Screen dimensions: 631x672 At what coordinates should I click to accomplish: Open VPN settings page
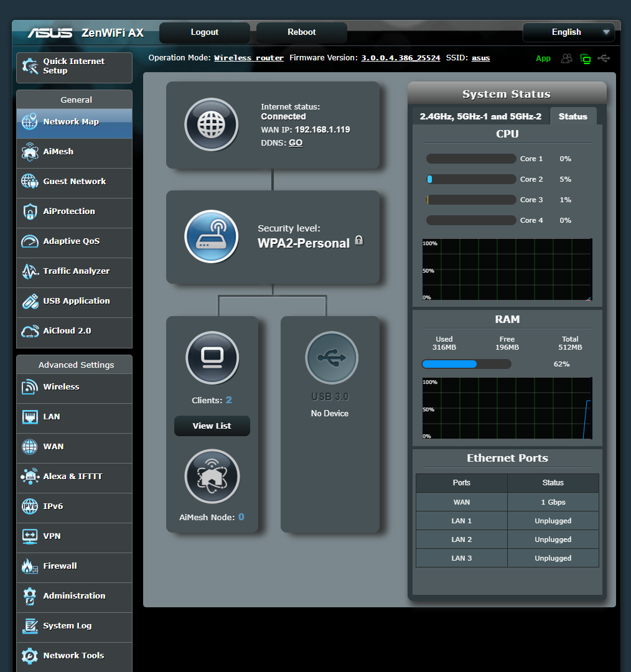coord(74,536)
